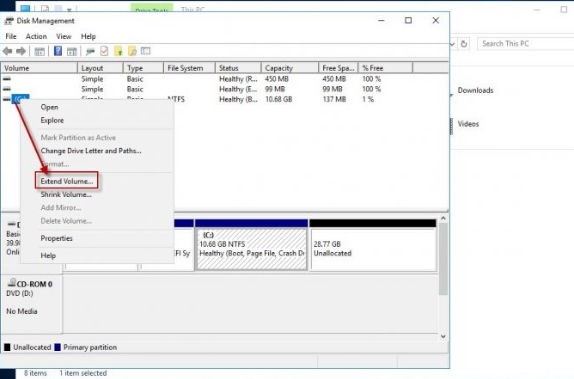Click the blue Primary partition legend swatch

(57, 347)
